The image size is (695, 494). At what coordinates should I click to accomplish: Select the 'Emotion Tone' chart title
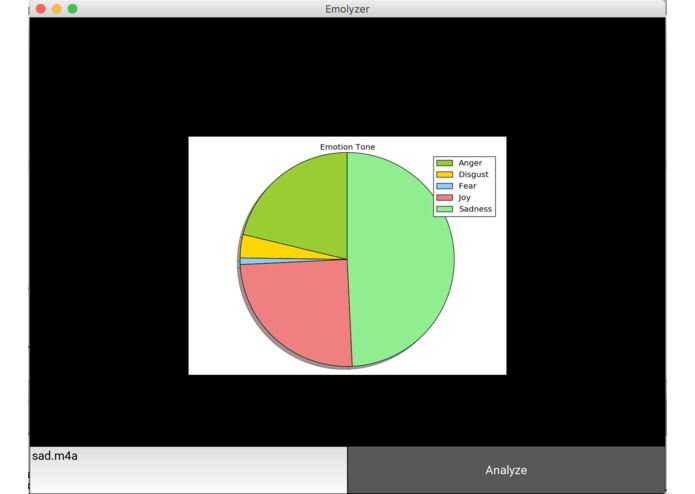click(348, 147)
